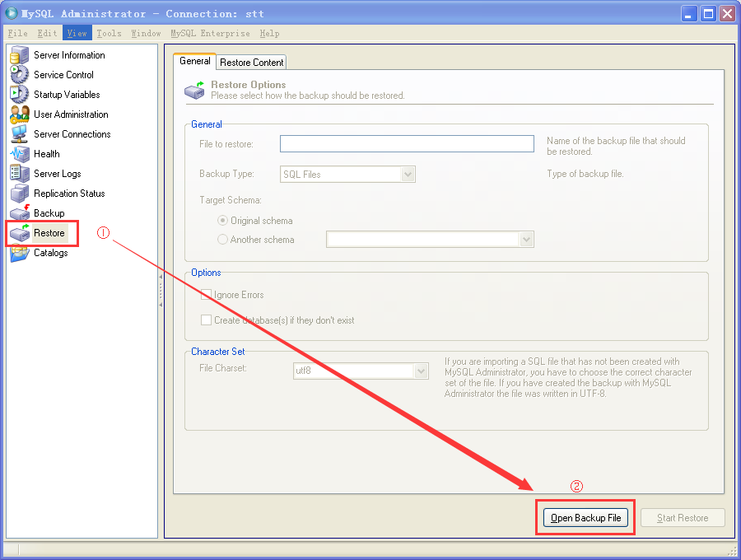Open the Window menu
741x560 pixels.
coord(146,33)
